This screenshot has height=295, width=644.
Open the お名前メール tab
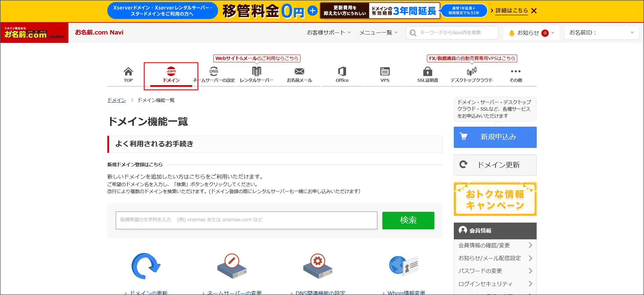pos(300,75)
